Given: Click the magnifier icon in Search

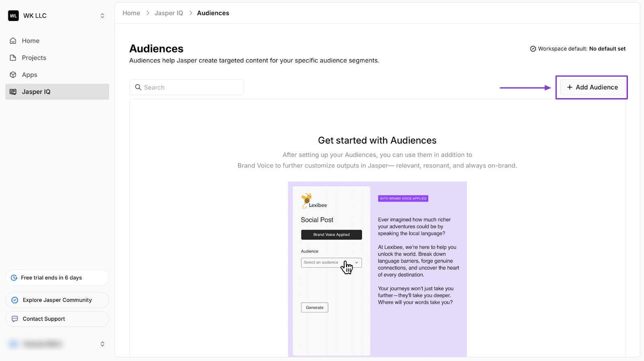Looking at the screenshot, I should tap(138, 87).
